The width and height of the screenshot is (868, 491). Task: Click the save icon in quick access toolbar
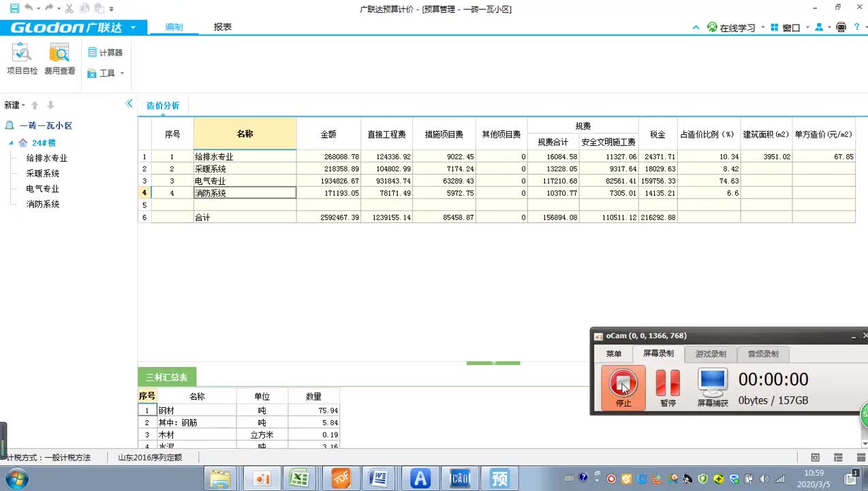click(14, 8)
